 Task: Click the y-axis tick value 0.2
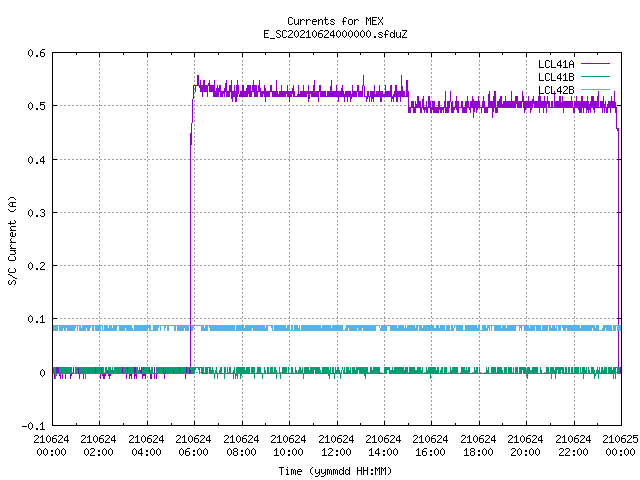pyautogui.click(x=36, y=266)
